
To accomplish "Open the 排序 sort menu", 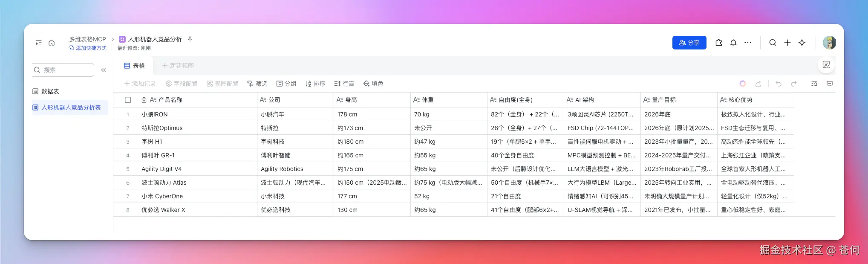I will coord(315,84).
